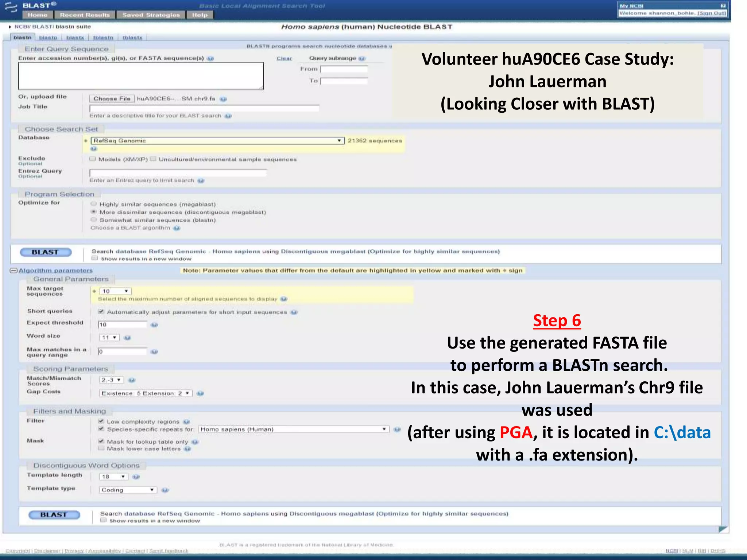Open the RefSeq Genomic database dropdown
Screen dimensions: 747x560
(217, 141)
